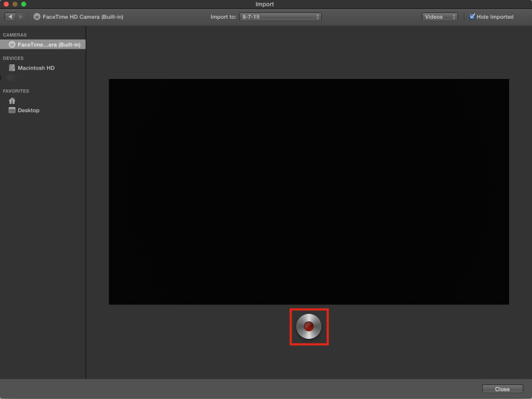Open the home folder in Favorites
This screenshot has height=399, width=532.
pos(12,101)
